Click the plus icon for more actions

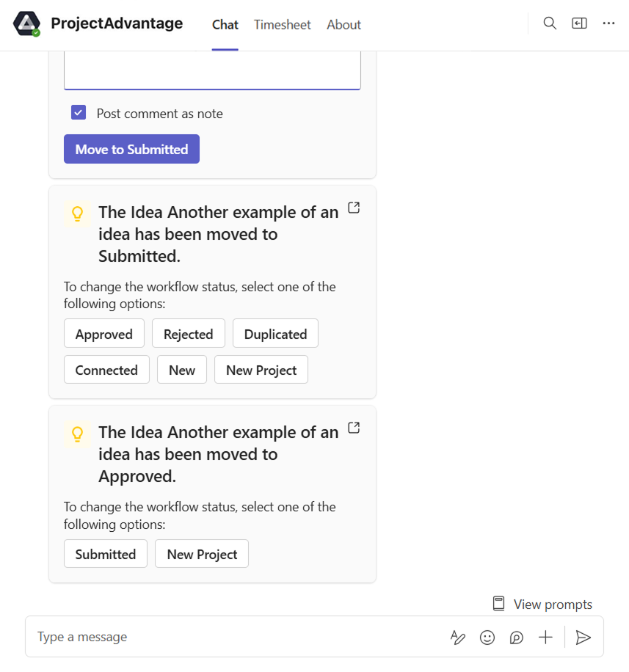coord(545,638)
